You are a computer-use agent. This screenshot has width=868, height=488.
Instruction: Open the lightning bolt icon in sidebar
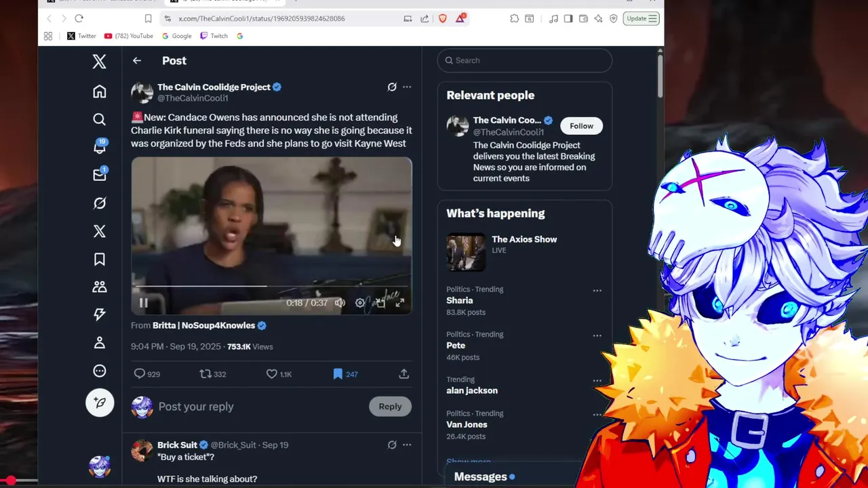100,314
